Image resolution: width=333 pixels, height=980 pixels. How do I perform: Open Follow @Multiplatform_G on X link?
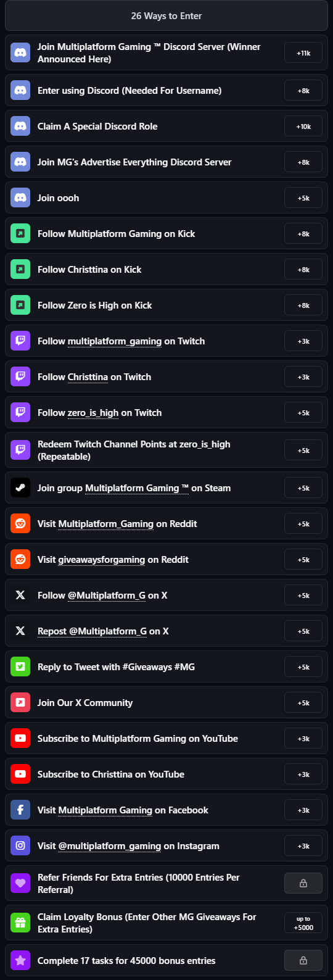[102, 596]
